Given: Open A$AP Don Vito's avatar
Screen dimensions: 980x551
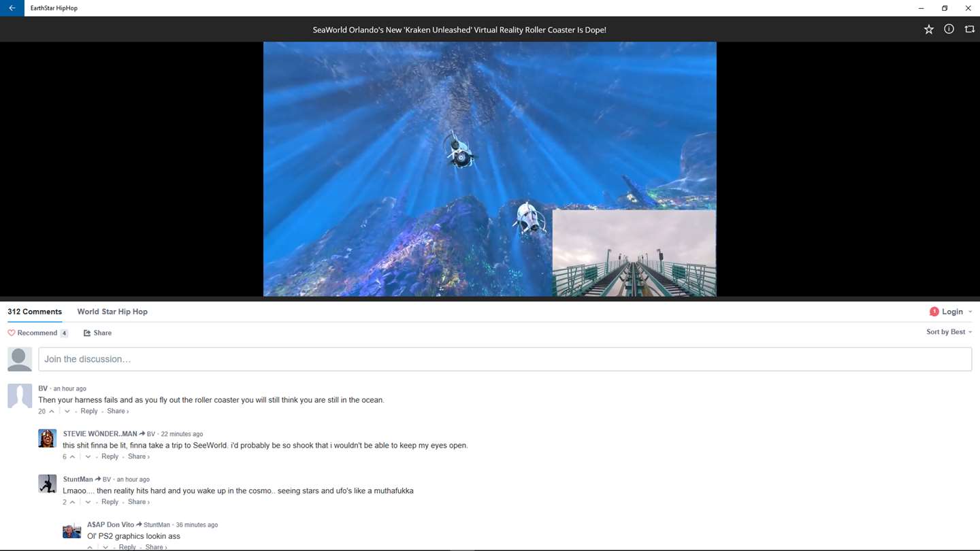Looking at the screenshot, I should (71, 529).
